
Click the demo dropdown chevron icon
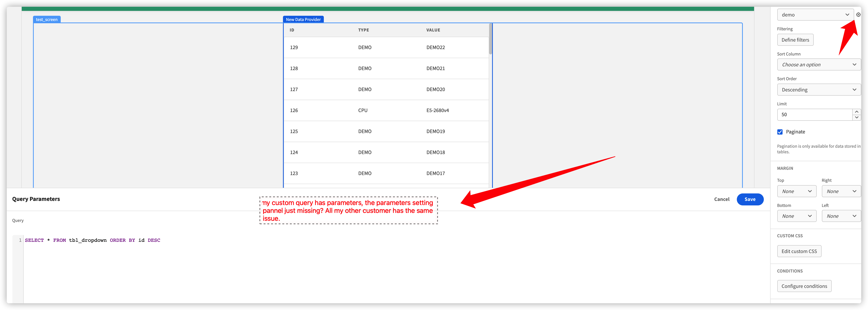pos(848,14)
